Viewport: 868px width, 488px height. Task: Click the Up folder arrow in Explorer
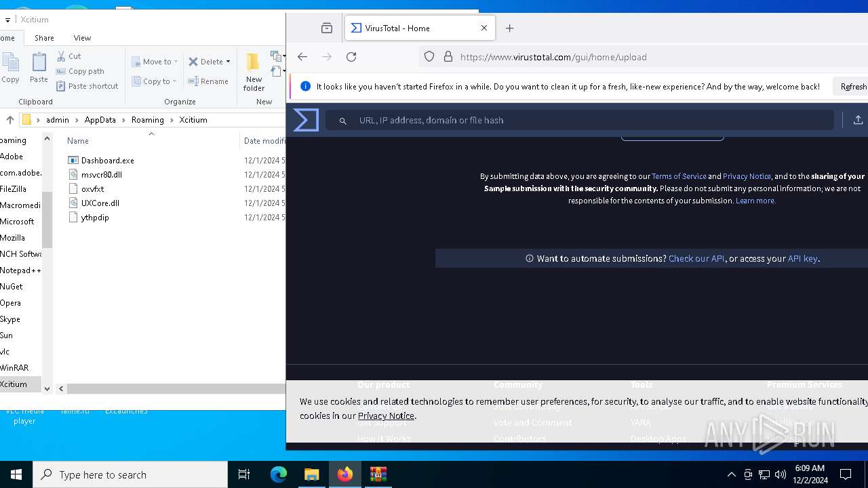9,120
